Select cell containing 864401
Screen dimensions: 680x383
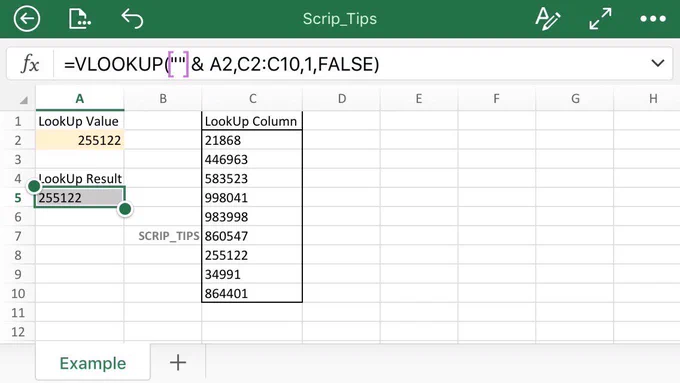[x=252, y=293]
